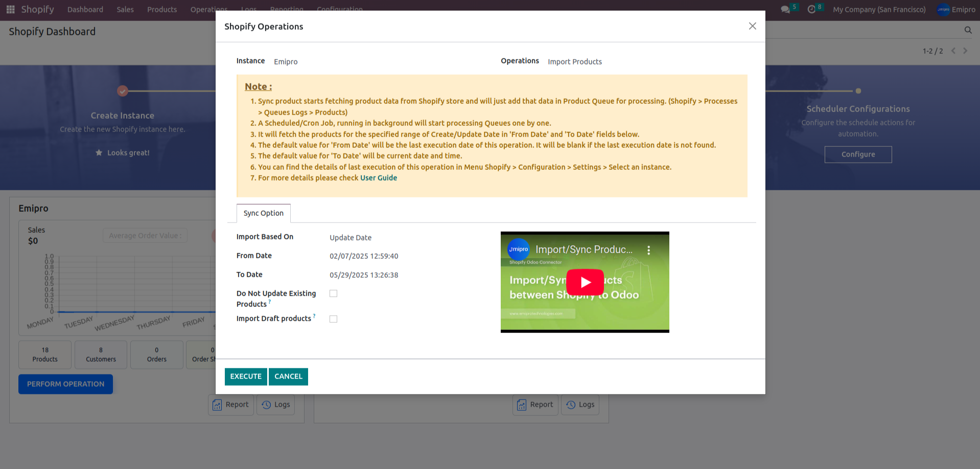Open My Company (San Francisco) switcher
The image size is (980, 469).
(x=879, y=9)
